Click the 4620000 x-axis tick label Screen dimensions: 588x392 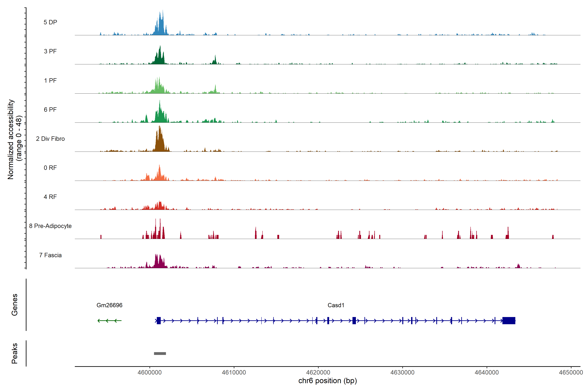(318, 372)
